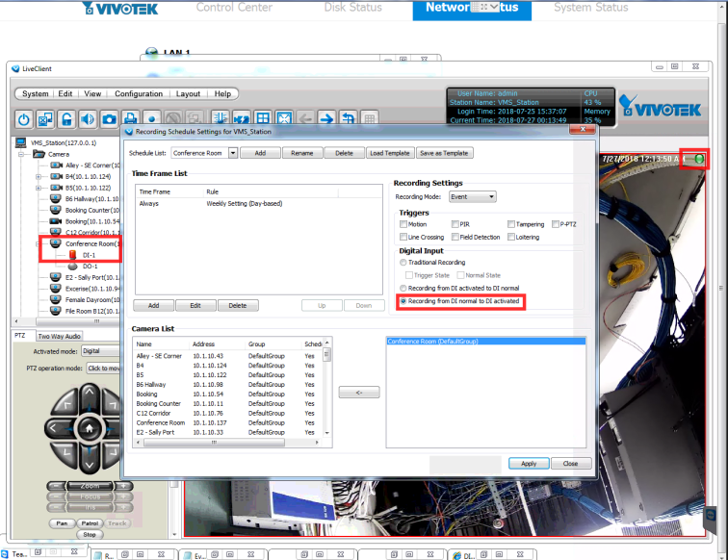This screenshot has height=560, width=728.
Task: Click the padlock icon in the toolbar
Action: 66,118
